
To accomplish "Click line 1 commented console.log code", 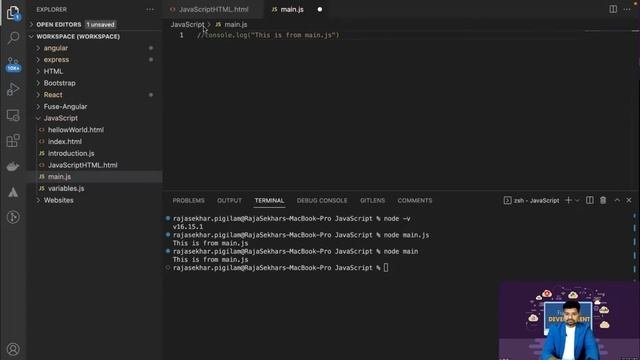I will (268, 36).
